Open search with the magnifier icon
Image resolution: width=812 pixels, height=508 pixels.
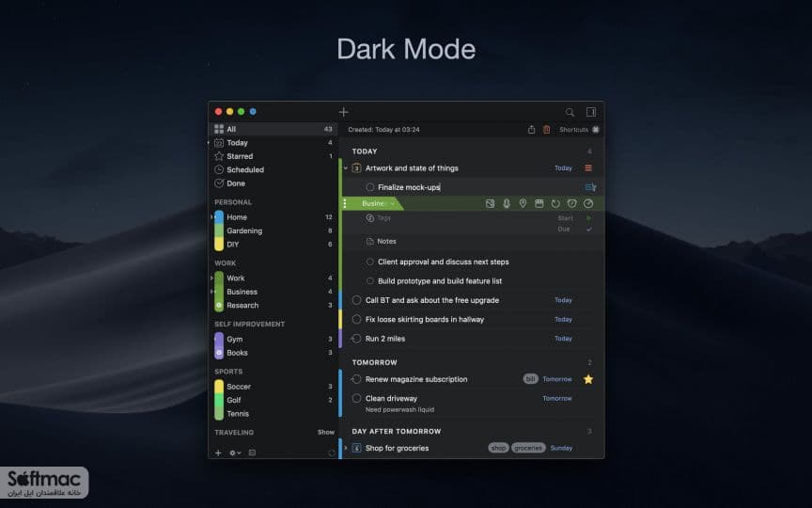click(570, 112)
